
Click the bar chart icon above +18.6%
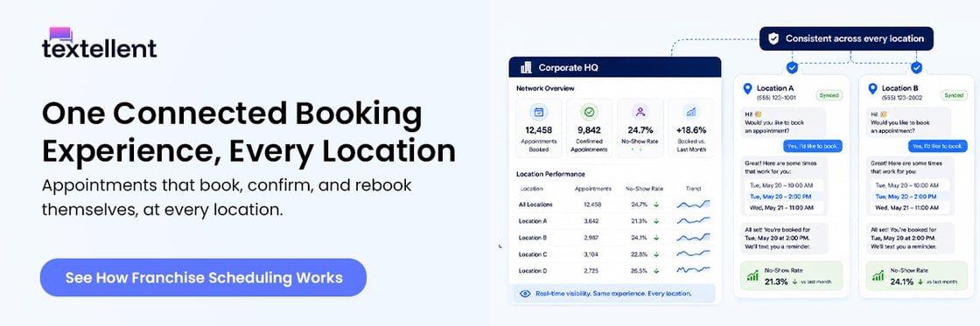(691, 113)
